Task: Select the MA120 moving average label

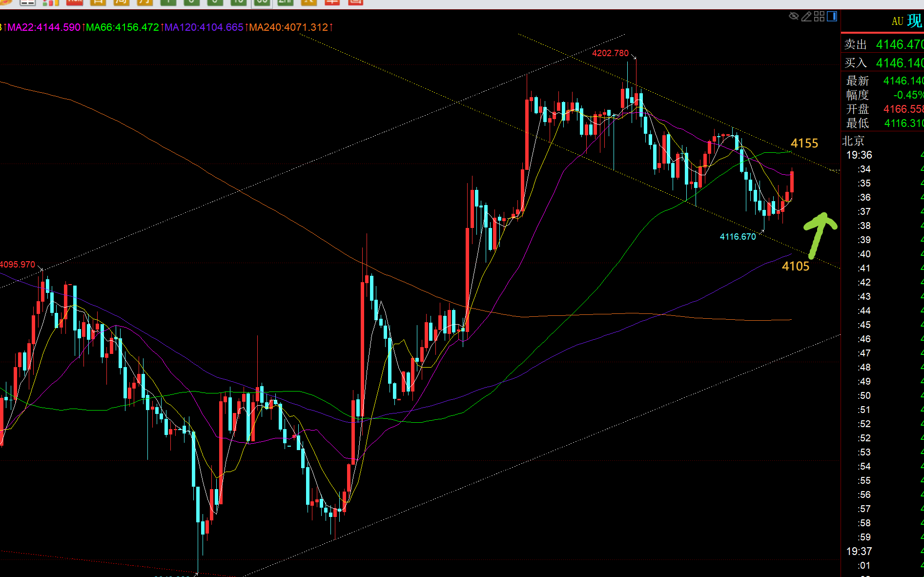Action: pos(204,27)
